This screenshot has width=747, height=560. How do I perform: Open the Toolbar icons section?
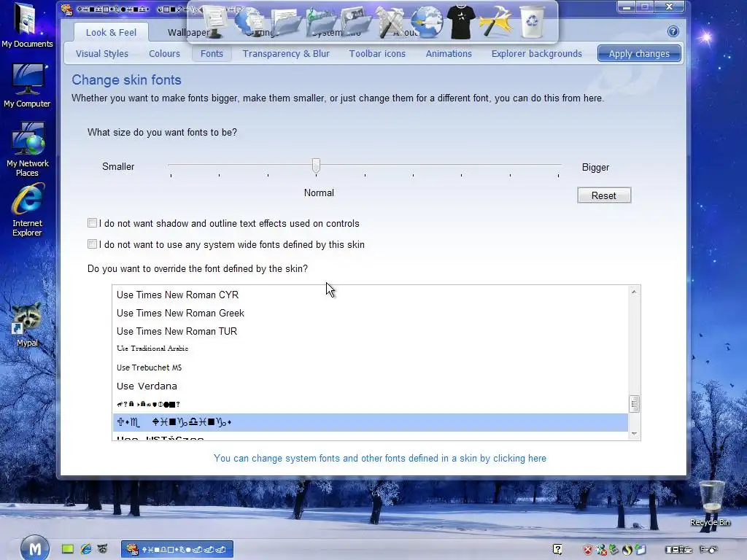377,53
